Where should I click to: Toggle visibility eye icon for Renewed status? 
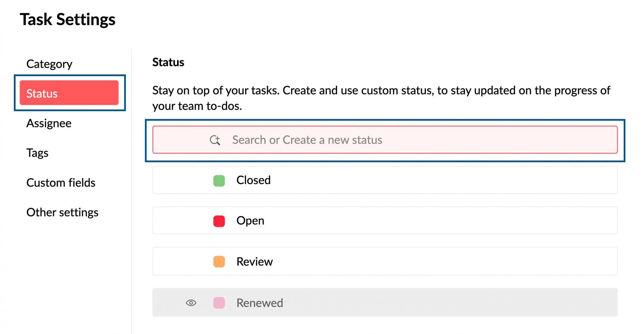pyautogui.click(x=191, y=303)
